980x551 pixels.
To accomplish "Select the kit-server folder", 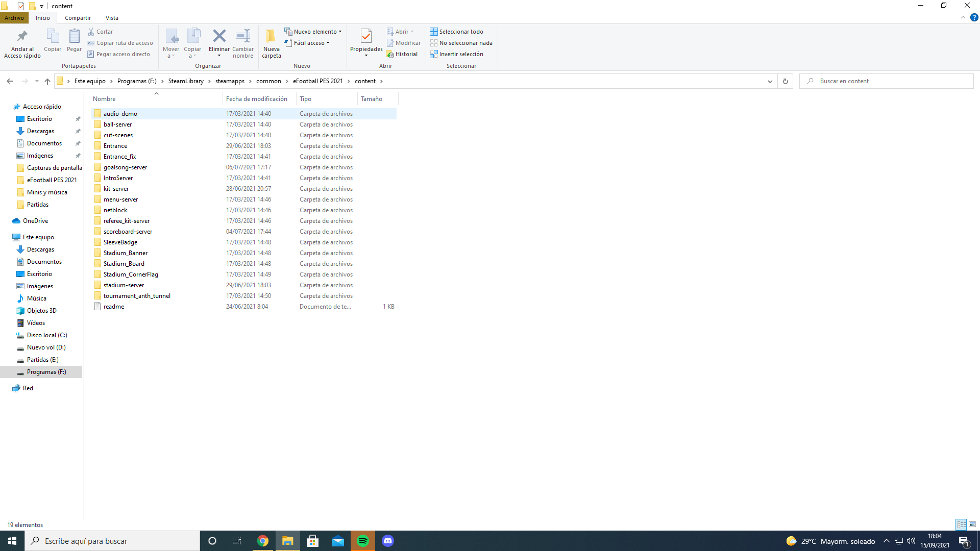I will 116,189.
